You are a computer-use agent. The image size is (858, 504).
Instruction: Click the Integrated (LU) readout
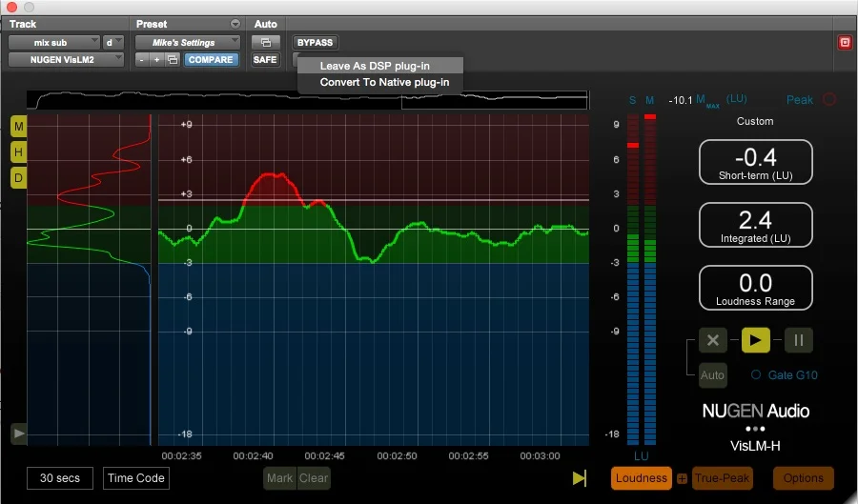756,225
